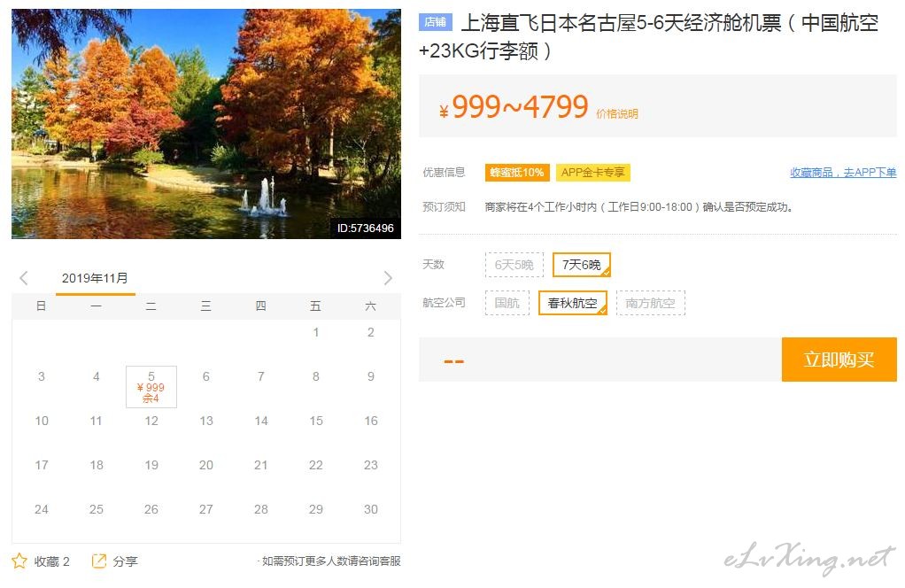
Task: Pick November 20 on calendar
Action: [206, 465]
